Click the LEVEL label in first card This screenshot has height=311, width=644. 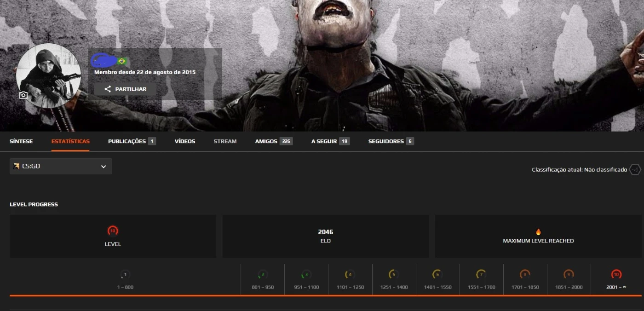coord(113,244)
